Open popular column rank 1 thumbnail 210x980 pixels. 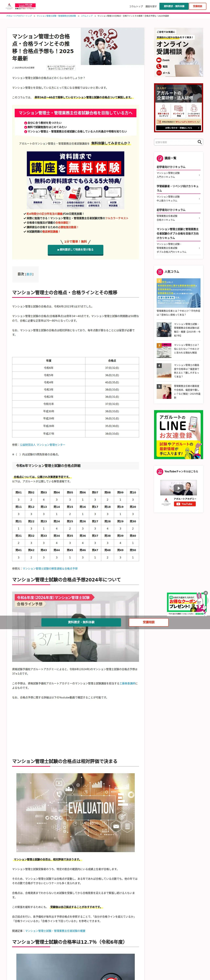(x=178, y=293)
